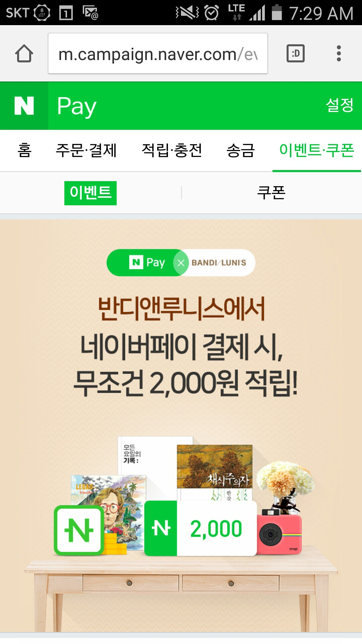Tap the Naver N app icon on the table
The height and width of the screenshot is (644, 362).
pos(79,530)
